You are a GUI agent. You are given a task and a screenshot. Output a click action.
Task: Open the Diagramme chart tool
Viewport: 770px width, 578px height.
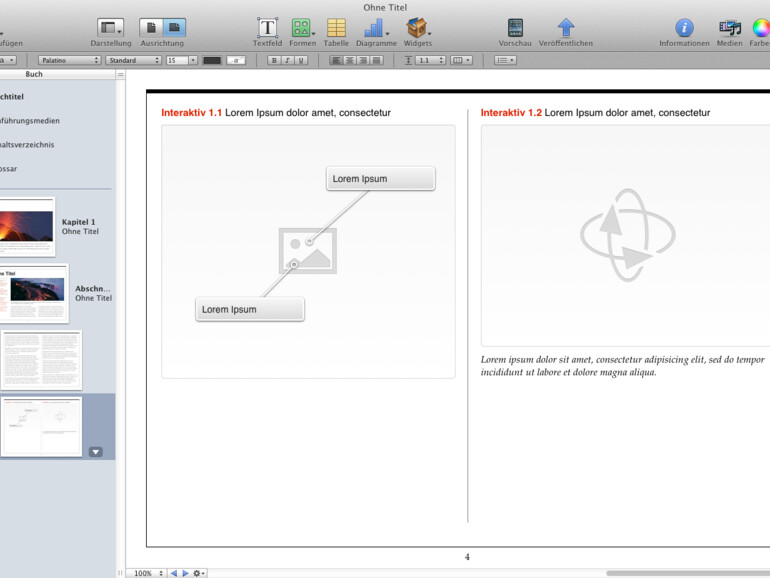(375, 28)
